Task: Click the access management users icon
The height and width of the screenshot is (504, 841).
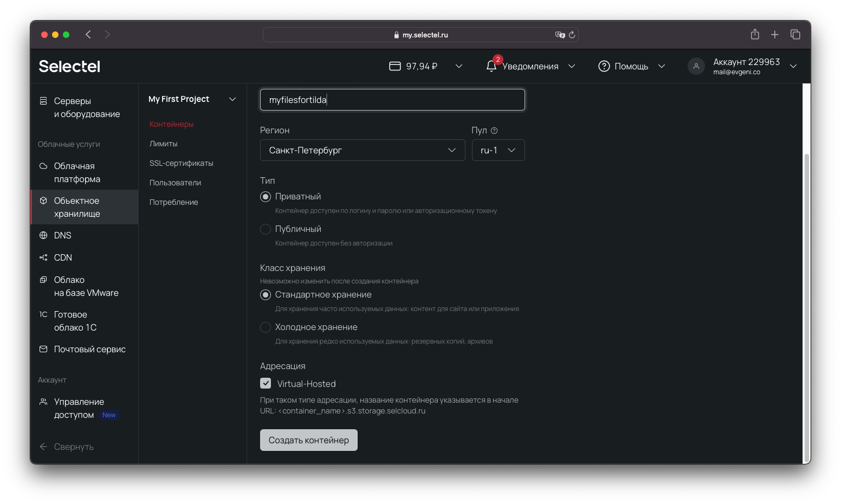Action: pos(43,402)
